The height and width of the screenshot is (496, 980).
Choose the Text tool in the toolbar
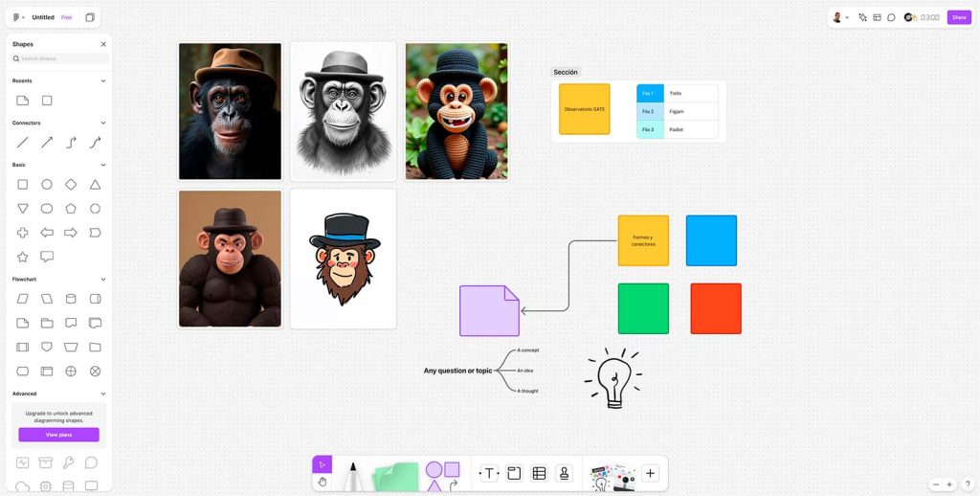[x=489, y=473]
